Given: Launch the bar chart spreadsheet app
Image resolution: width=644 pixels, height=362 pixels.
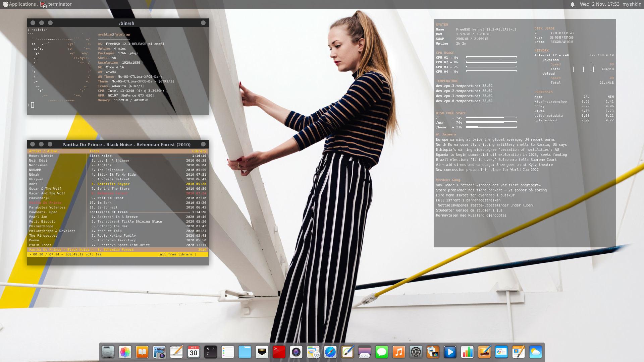Looking at the screenshot, I should click(x=467, y=352).
